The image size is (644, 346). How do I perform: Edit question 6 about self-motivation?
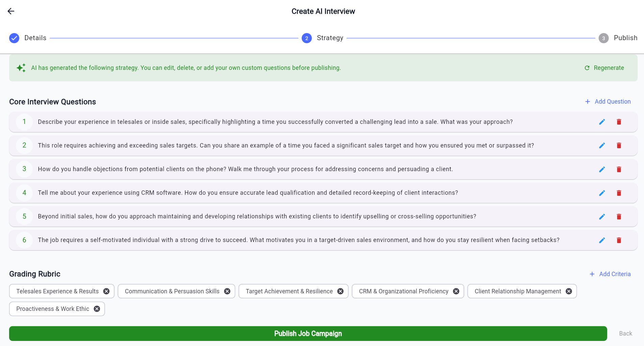tap(602, 240)
